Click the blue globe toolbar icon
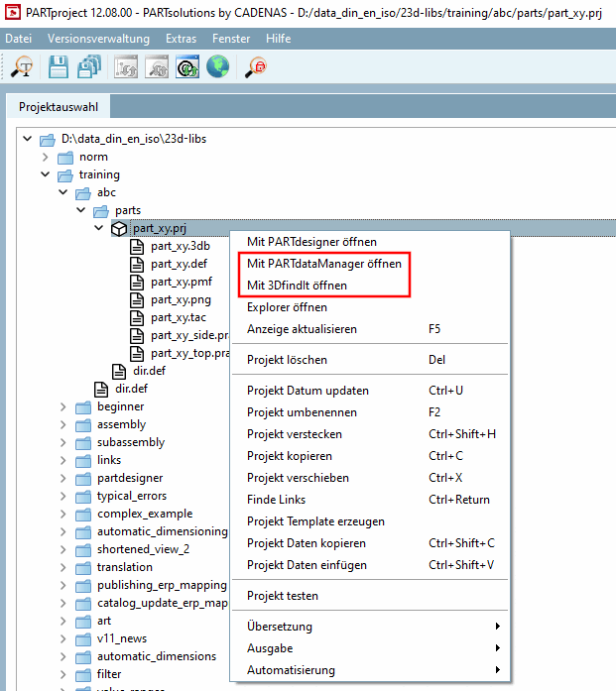Viewport: 616px width, 691px height. click(x=218, y=67)
